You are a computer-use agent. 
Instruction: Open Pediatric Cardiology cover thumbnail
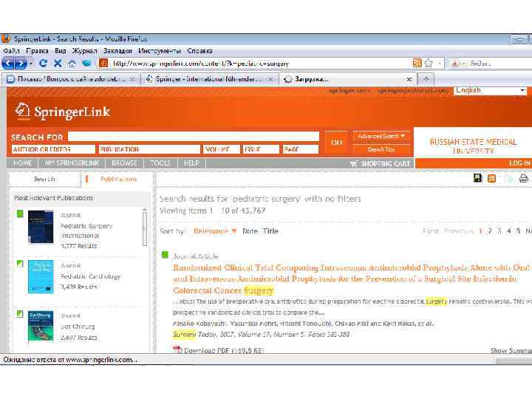point(41,277)
